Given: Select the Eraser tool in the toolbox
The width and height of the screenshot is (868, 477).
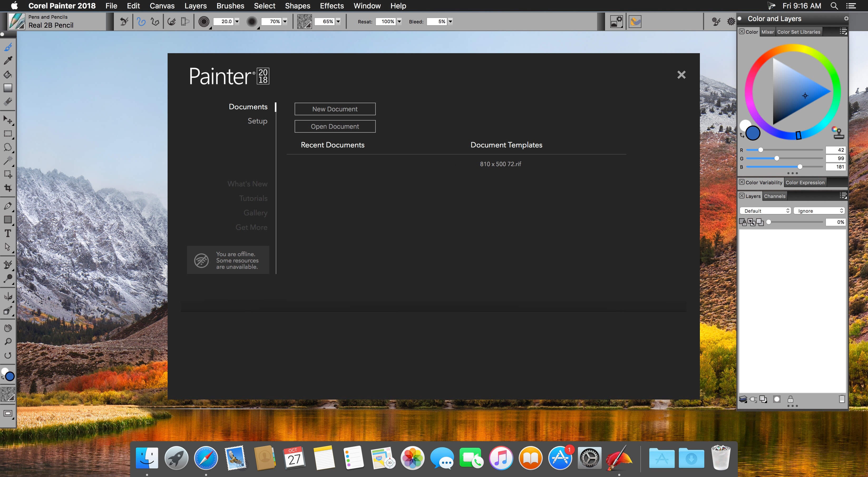Looking at the screenshot, I should 8,102.
